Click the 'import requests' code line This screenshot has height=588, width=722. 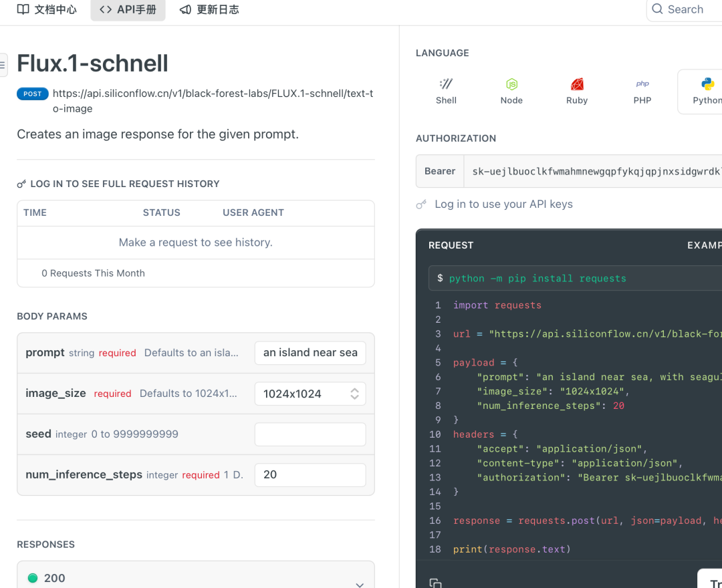497,305
